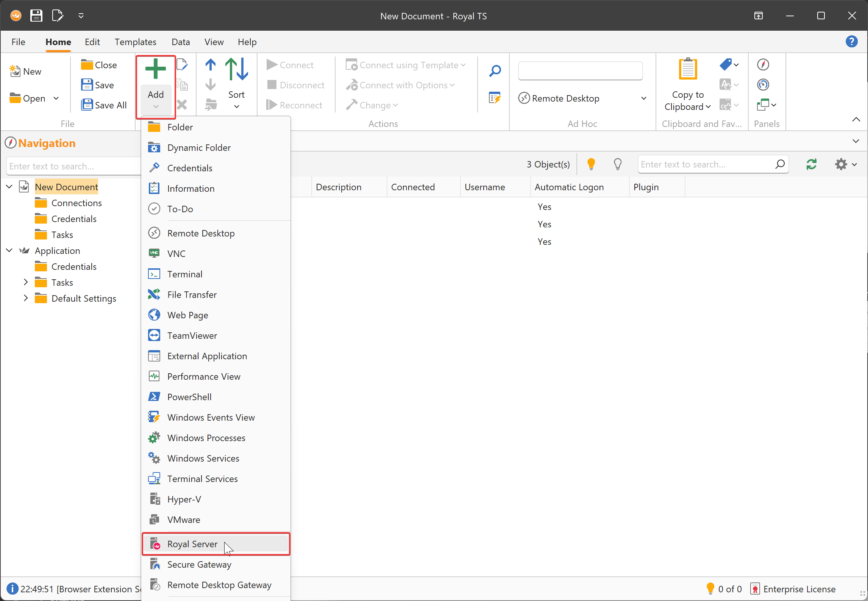Image resolution: width=868 pixels, height=601 pixels.
Task: Switch to the View ribbon tab
Action: pyautogui.click(x=214, y=42)
